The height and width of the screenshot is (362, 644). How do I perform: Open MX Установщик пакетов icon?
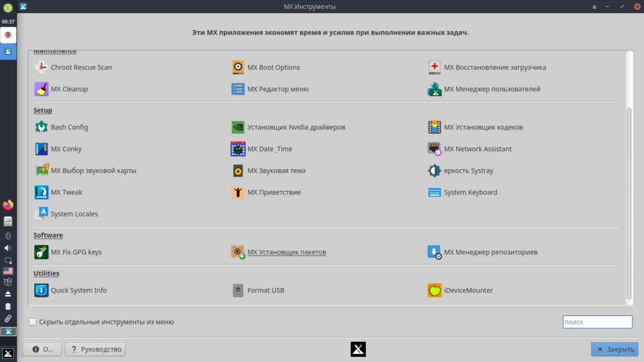coord(238,252)
